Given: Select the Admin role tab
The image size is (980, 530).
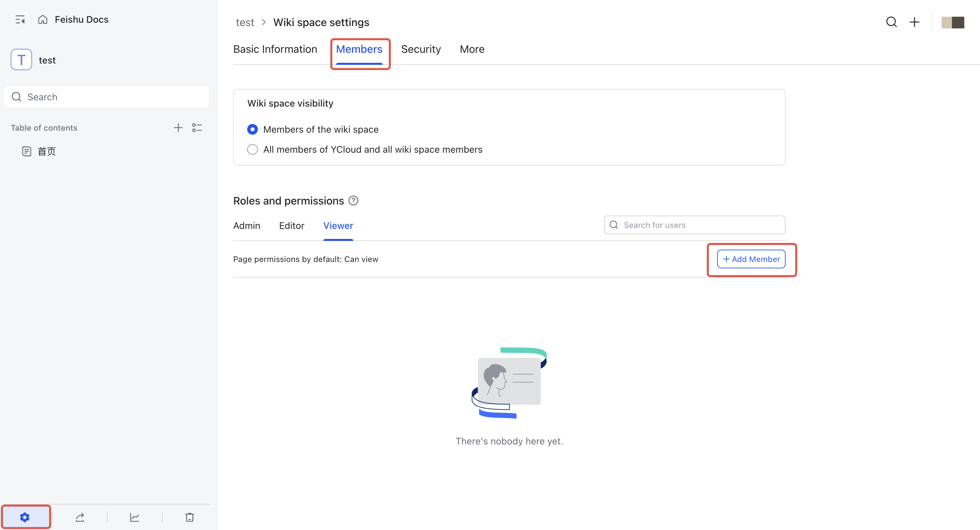Looking at the screenshot, I should click(247, 226).
